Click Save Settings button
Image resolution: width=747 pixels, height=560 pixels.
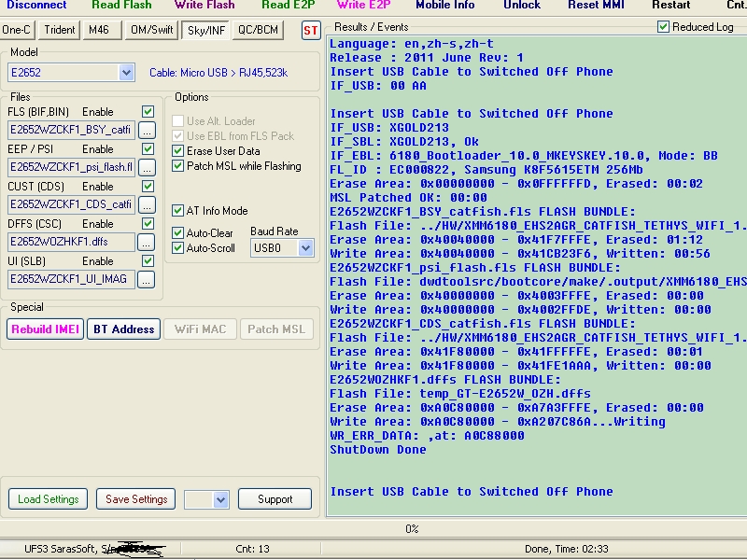coord(136,499)
